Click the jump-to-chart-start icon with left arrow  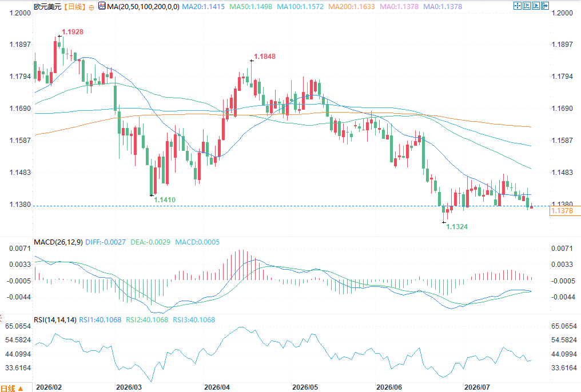pyautogui.click(x=527, y=6)
